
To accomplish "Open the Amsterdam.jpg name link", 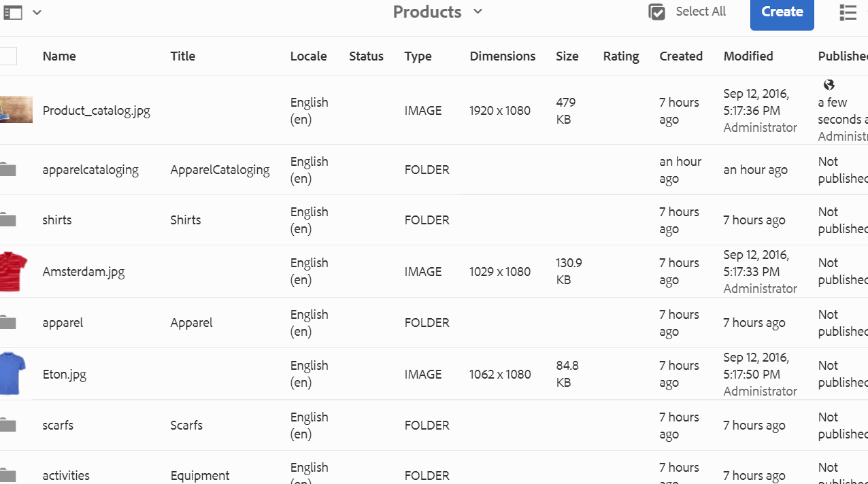I will click(x=84, y=272).
